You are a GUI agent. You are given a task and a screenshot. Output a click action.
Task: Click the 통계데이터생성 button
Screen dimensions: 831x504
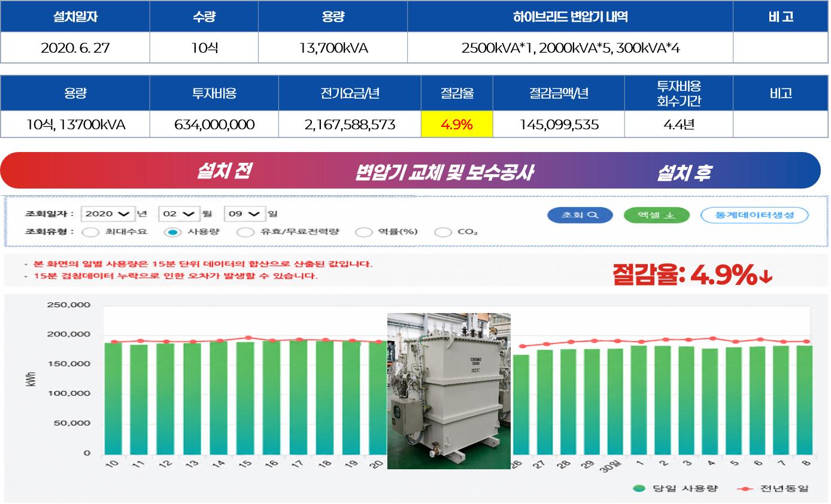[x=754, y=215]
